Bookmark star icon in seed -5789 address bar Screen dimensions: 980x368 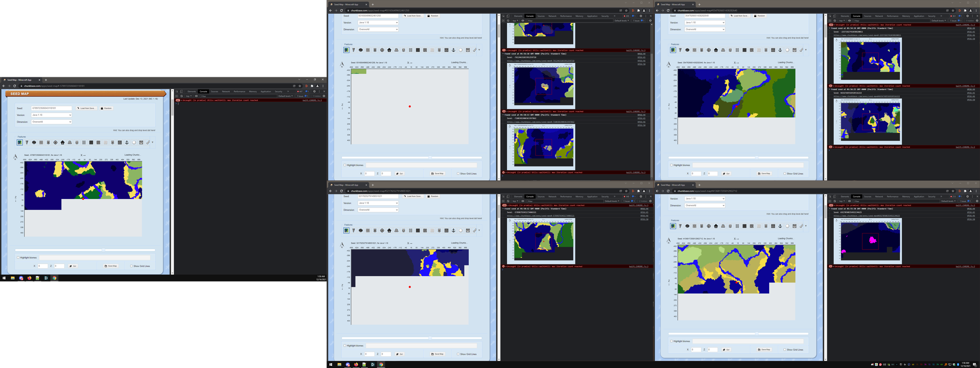click(x=299, y=86)
